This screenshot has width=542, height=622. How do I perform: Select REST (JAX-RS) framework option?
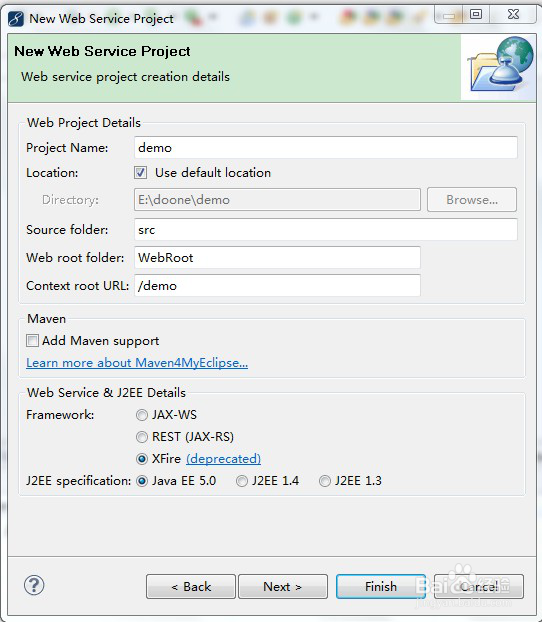(x=142, y=437)
